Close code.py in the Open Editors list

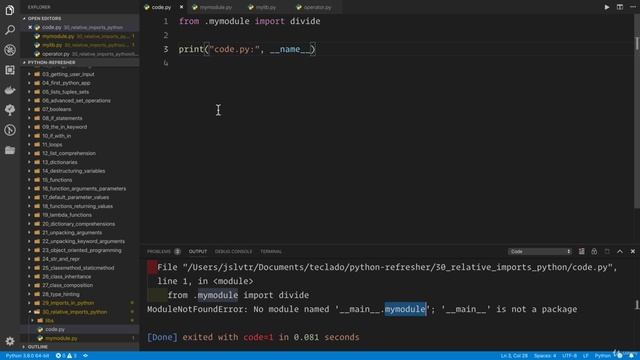click(30, 27)
